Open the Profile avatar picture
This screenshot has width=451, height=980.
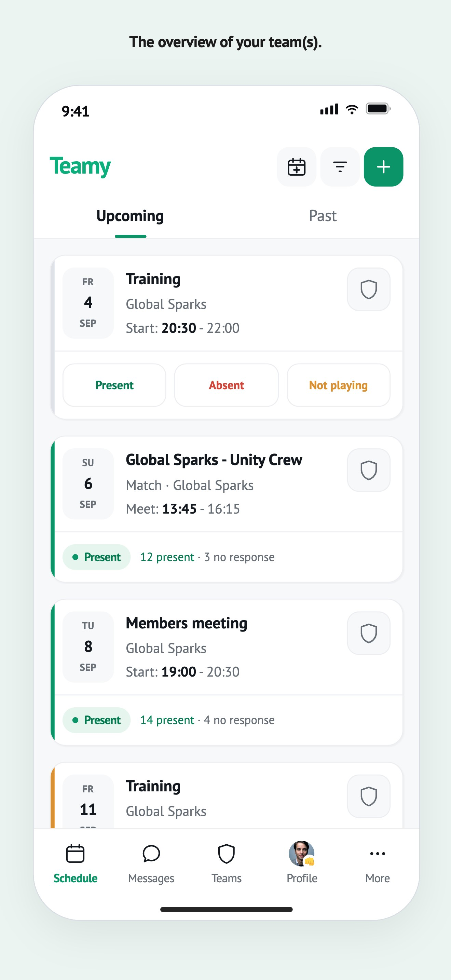302,854
